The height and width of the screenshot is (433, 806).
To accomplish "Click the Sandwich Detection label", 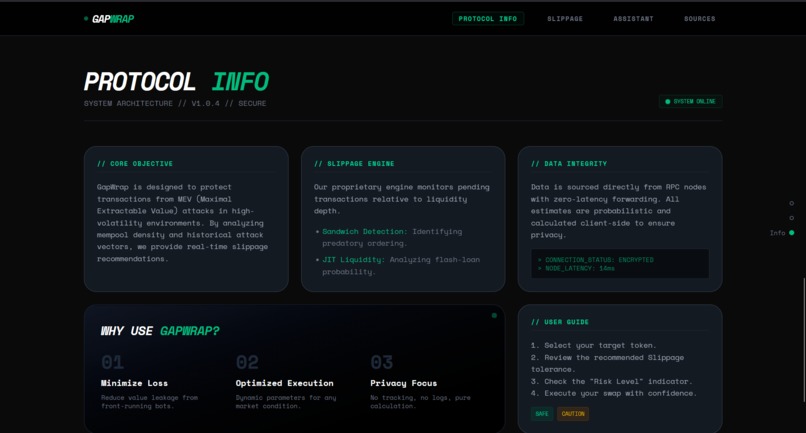I will tap(364, 231).
